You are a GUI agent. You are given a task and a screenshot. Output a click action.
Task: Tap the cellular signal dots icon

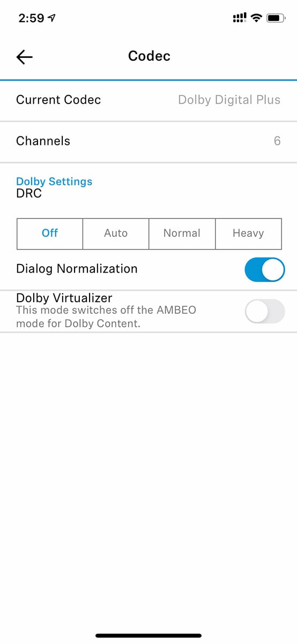pos(239,18)
